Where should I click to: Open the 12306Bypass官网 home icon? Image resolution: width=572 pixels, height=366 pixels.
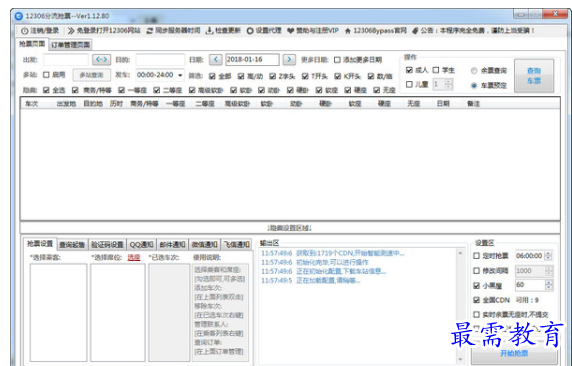(x=347, y=31)
